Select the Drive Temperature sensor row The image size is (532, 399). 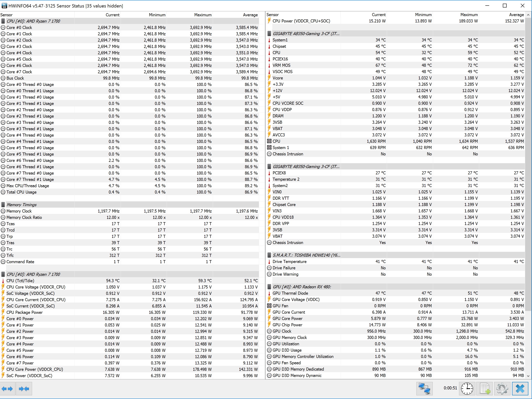[289, 262]
